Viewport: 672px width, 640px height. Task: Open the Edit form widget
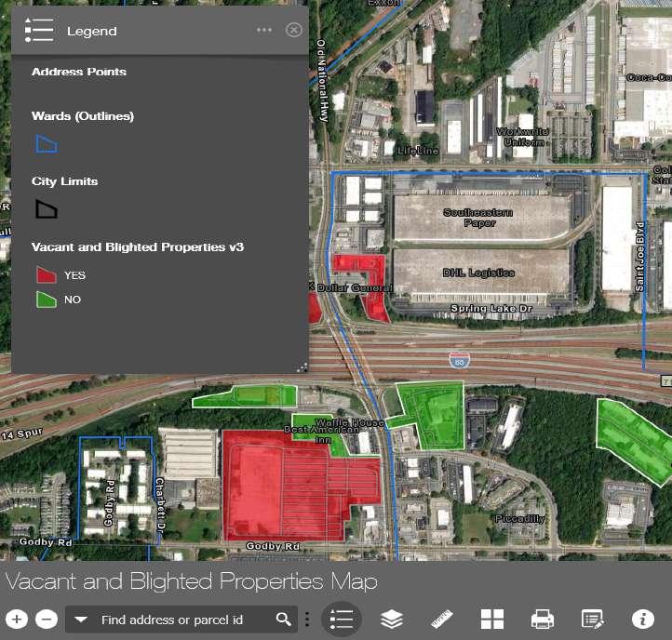[593, 619]
